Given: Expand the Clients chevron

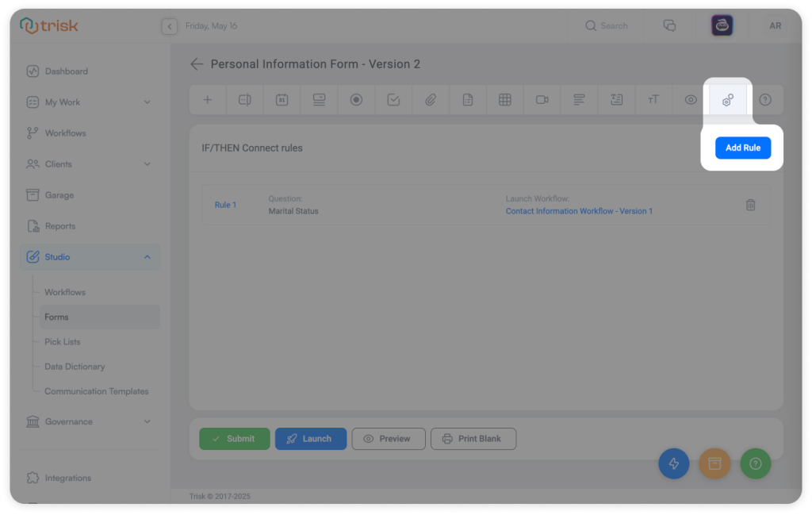Looking at the screenshot, I should coord(147,164).
